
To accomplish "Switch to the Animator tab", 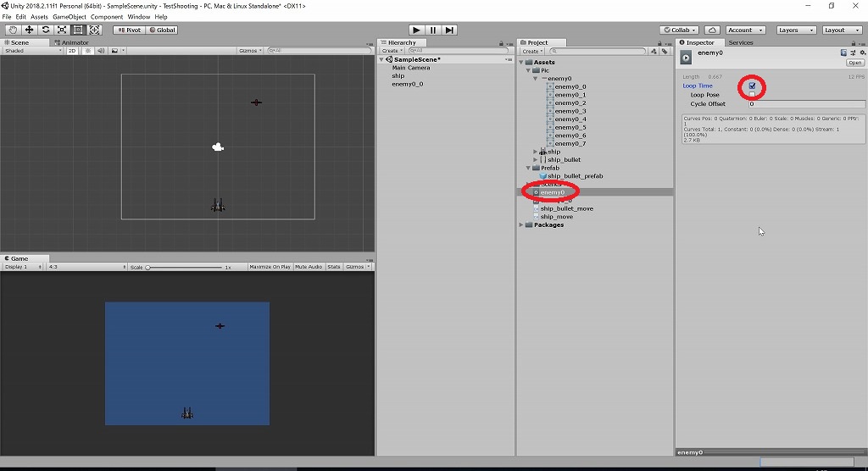I will 72,42.
